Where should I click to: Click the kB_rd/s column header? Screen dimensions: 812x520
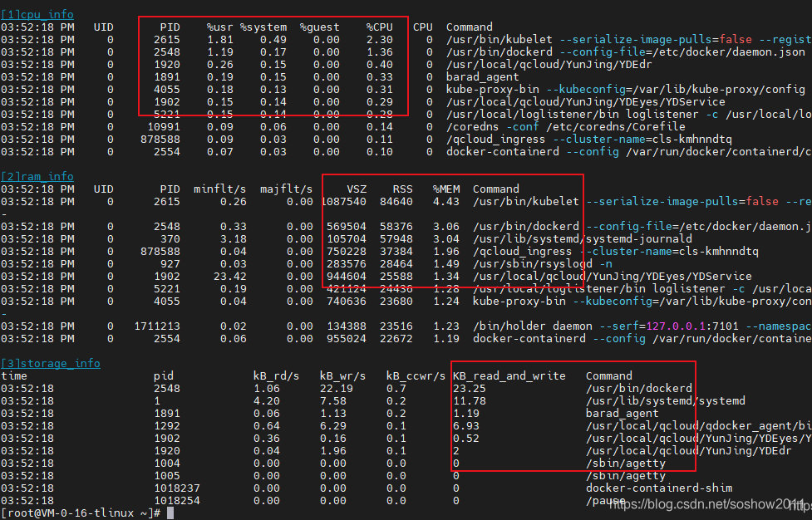(x=276, y=375)
